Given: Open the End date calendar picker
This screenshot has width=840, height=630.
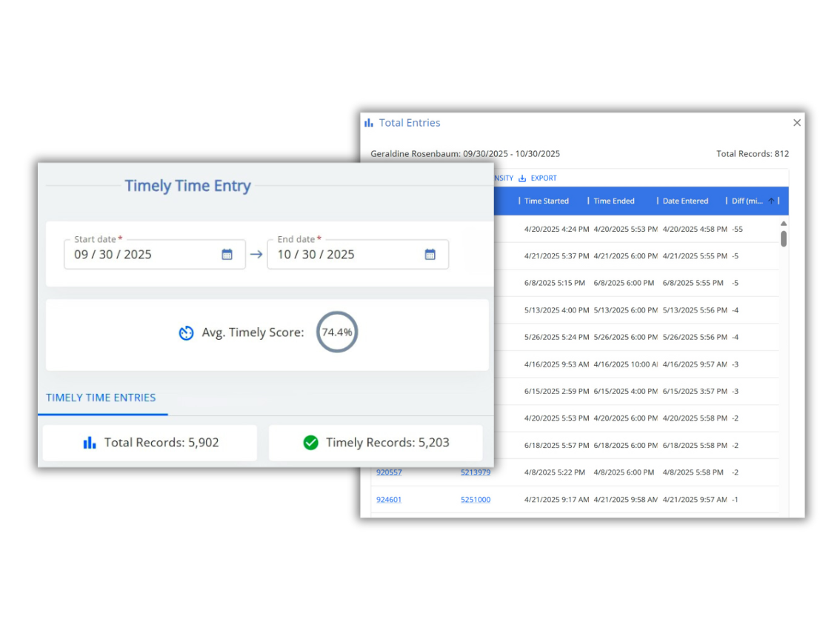Looking at the screenshot, I should (x=430, y=255).
